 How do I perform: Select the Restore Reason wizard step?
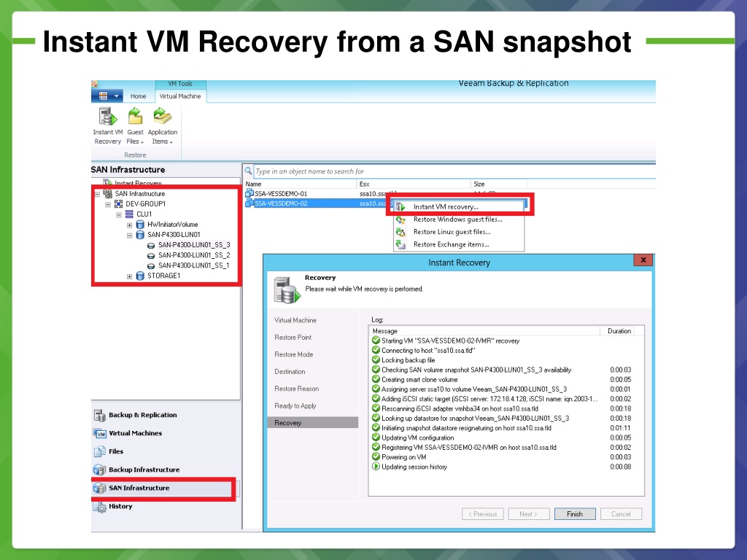click(297, 389)
